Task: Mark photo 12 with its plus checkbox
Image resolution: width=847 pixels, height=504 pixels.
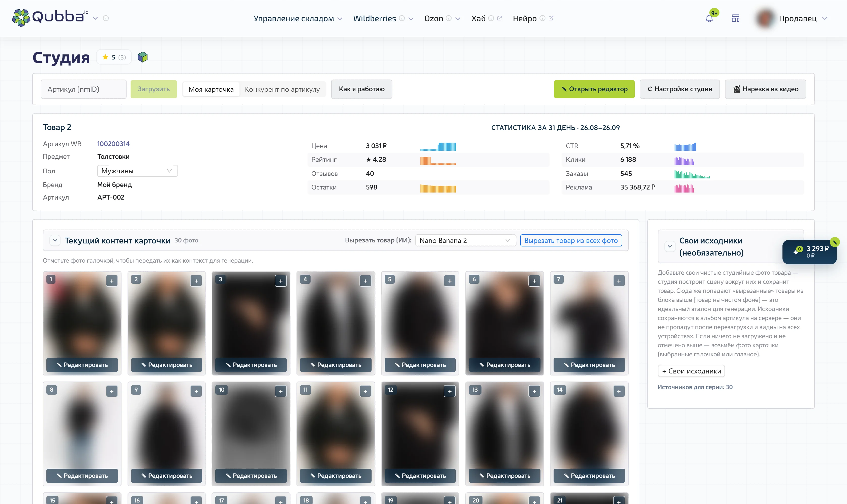Action: [x=449, y=391]
